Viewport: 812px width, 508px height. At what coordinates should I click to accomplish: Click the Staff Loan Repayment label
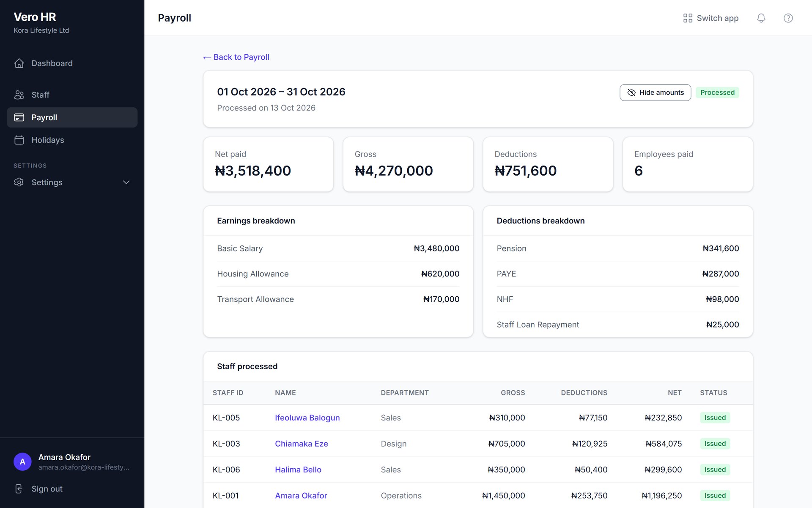[538, 325]
